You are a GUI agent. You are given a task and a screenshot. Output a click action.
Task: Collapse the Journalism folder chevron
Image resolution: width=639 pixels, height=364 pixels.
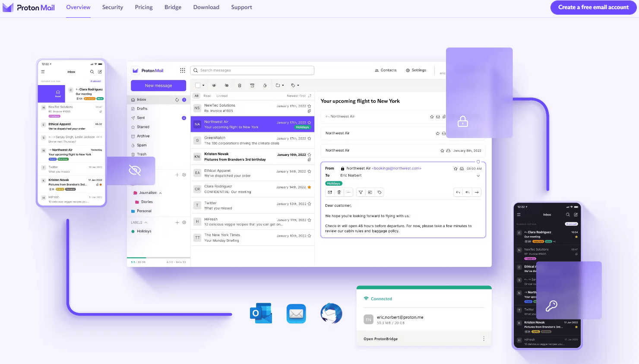tap(161, 193)
